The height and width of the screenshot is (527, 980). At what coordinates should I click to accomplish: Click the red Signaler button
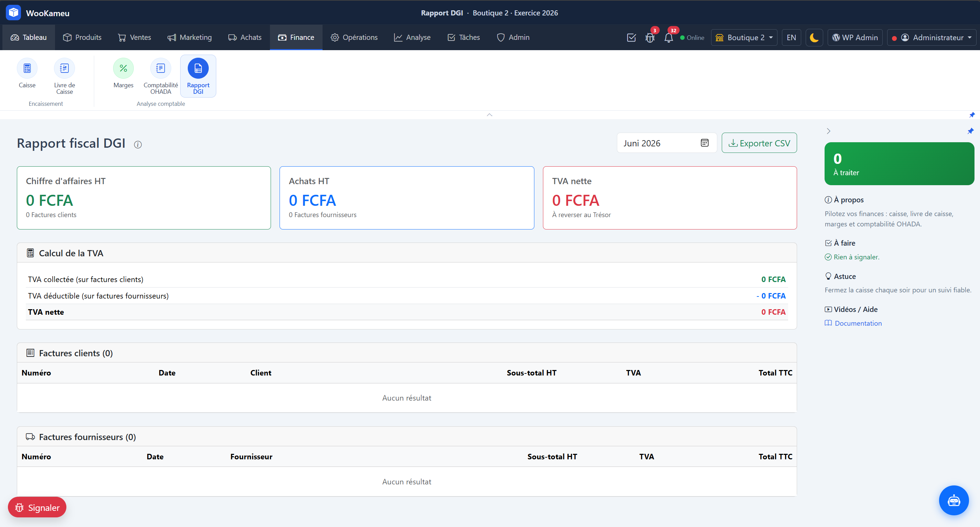point(37,507)
